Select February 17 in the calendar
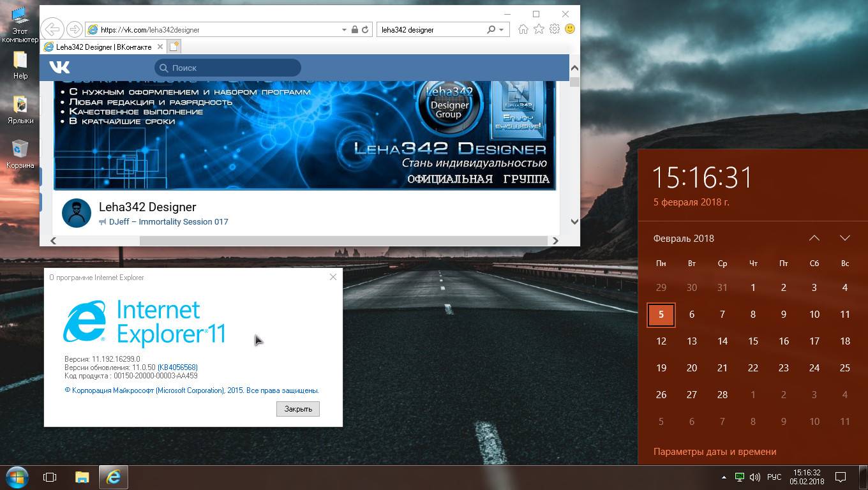 [814, 341]
